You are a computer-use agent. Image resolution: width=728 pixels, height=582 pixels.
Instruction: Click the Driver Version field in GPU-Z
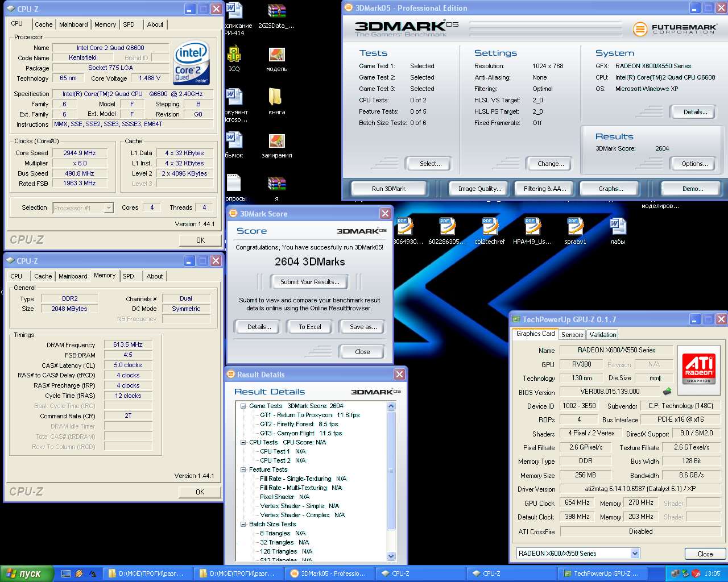point(640,489)
